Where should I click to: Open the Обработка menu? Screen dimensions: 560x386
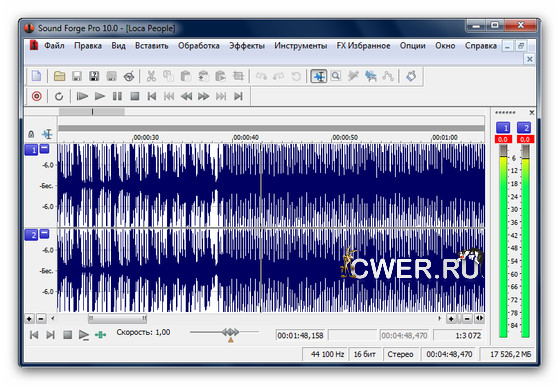[x=199, y=46]
